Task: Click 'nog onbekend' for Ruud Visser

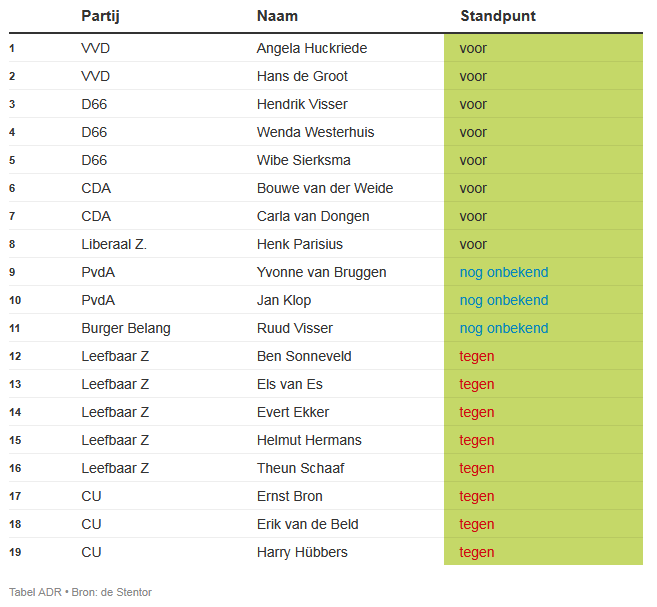Action: [x=504, y=328]
